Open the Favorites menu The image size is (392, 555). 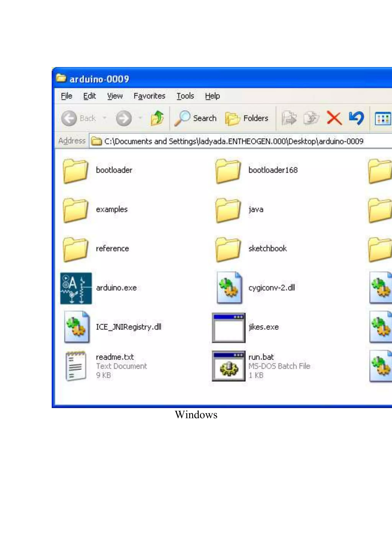149,96
